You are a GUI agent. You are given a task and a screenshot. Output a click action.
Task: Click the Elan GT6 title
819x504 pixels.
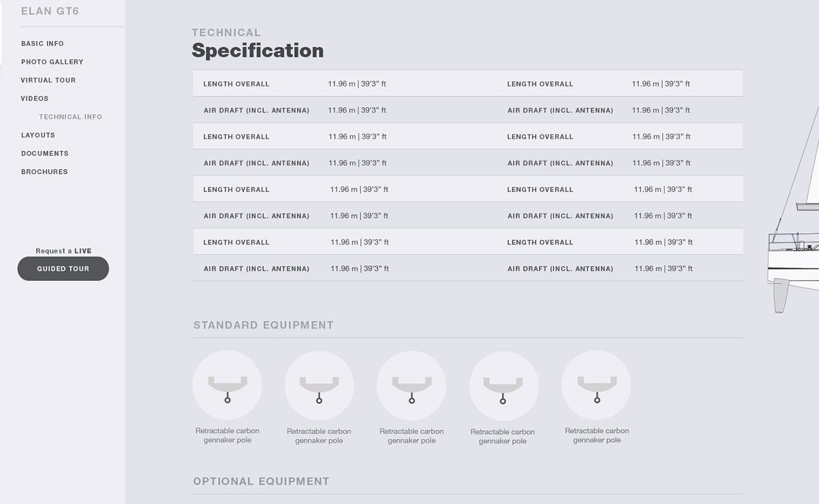(x=50, y=11)
